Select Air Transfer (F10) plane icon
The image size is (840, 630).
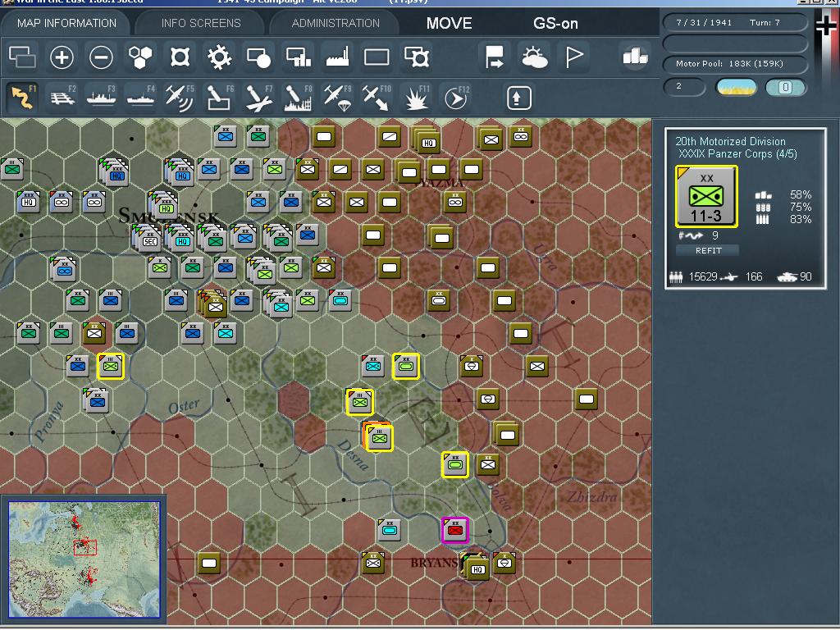tap(377, 98)
